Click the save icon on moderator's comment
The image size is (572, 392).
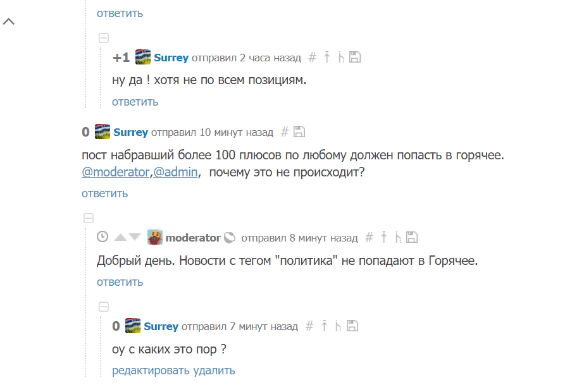coord(412,238)
